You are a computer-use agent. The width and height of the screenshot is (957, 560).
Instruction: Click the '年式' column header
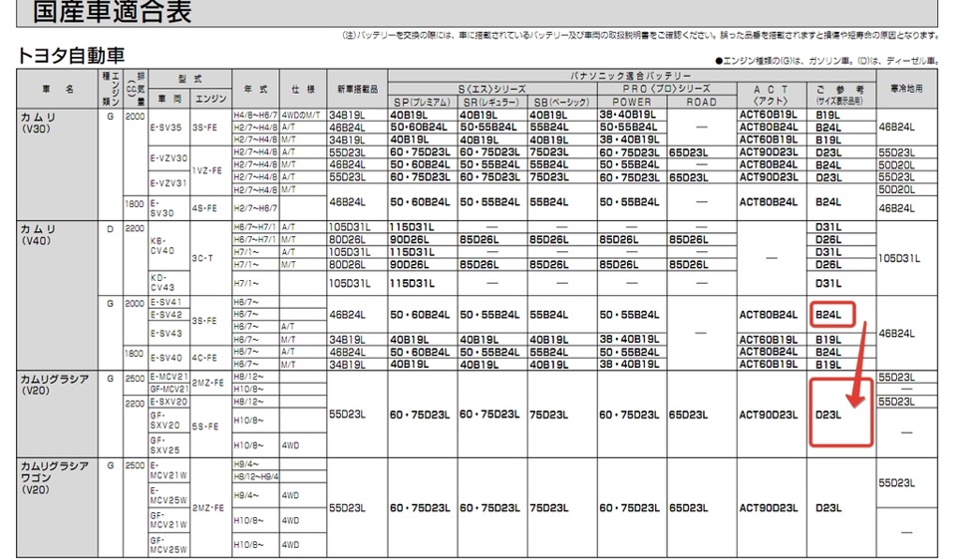click(255, 89)
